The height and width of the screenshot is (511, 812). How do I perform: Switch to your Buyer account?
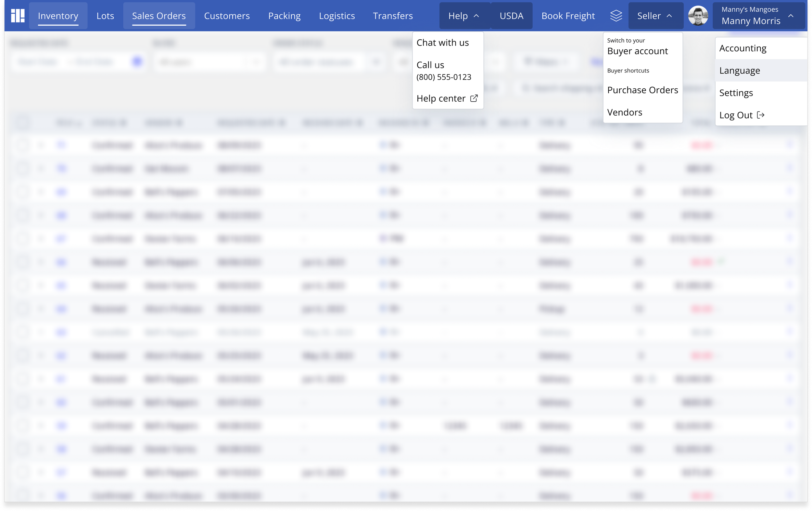coord(637,51)
